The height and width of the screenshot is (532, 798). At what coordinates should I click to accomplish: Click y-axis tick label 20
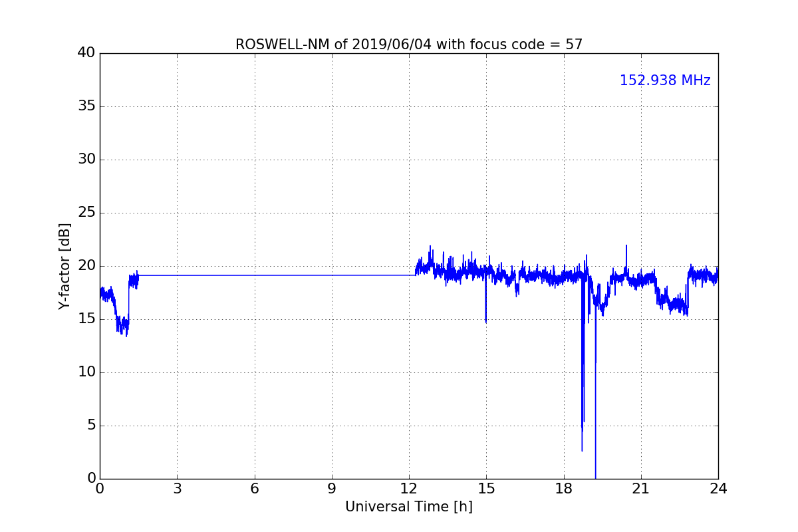[86, 266]
